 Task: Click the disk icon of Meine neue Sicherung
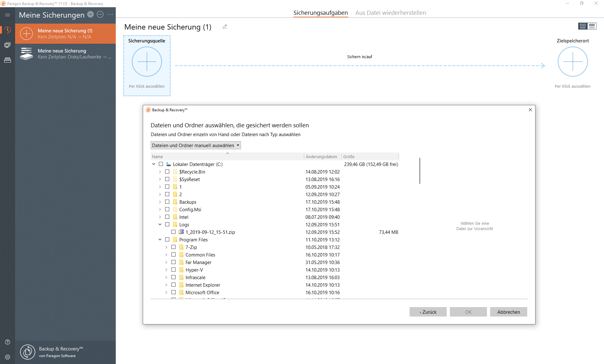(26, 54)
